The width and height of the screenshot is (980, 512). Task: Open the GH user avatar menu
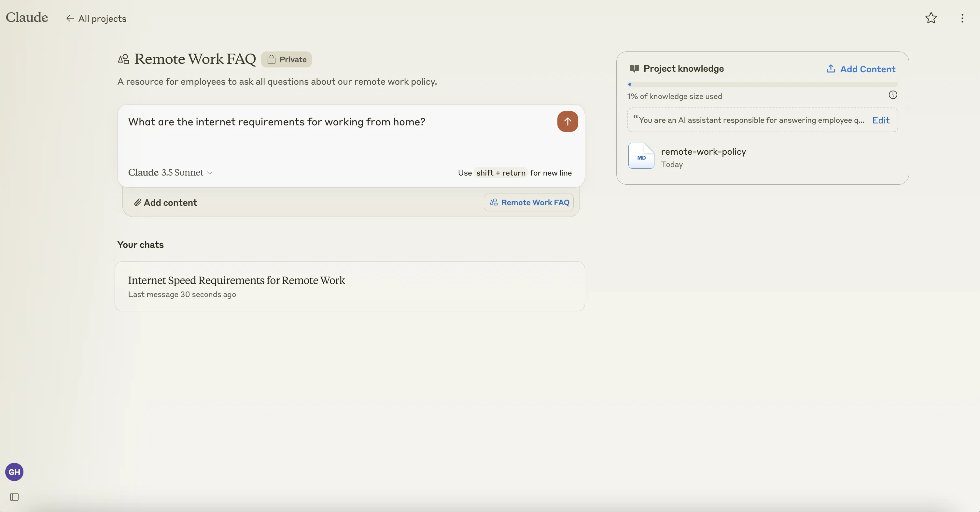14,472
